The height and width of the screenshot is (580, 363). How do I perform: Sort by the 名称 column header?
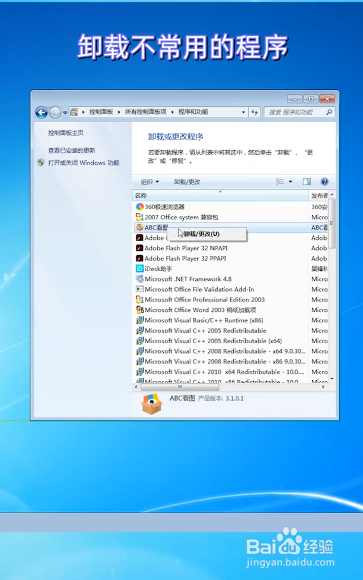[x=220, y=195]
